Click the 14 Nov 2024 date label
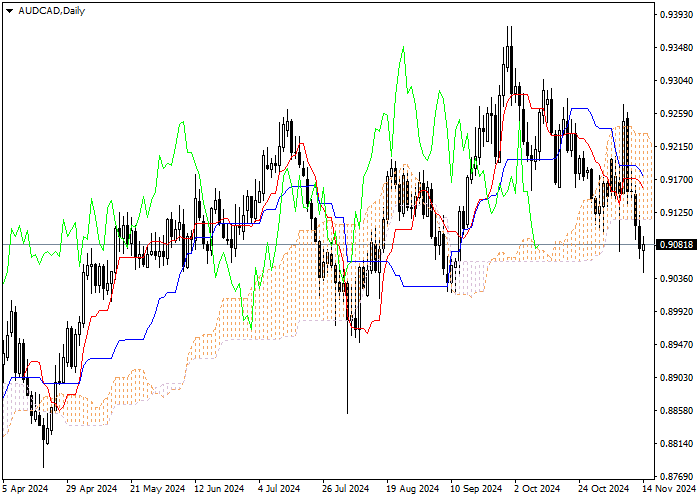Screen dimensions: 700x500 pyautogui.click(x=669, y=489)
